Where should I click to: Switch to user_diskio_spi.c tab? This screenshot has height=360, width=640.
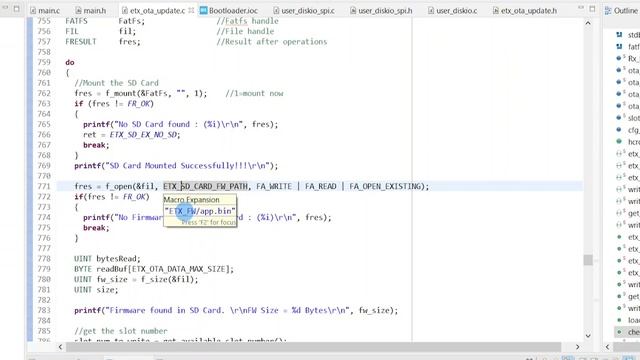tap(304, 11)
